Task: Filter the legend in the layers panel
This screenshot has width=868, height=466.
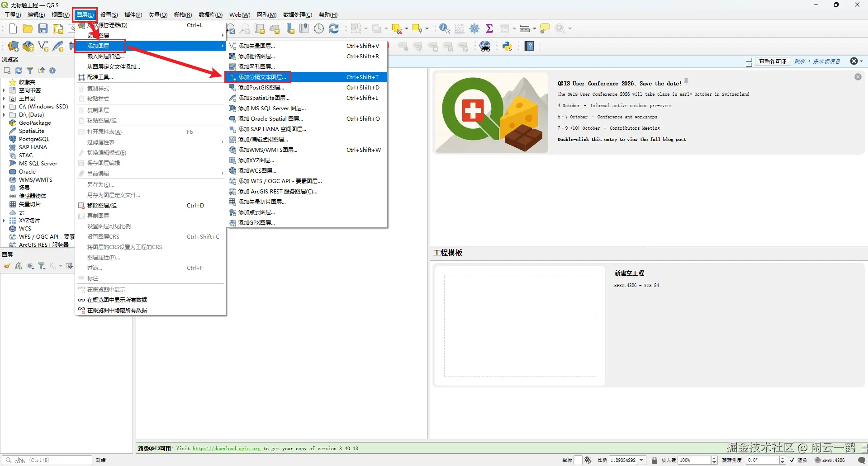Action: click(42, 266)
